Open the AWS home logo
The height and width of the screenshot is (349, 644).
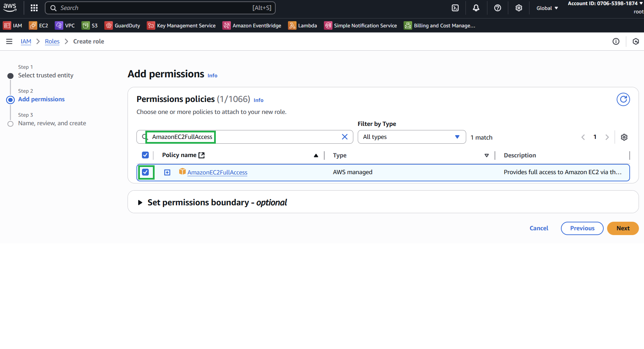[10, 8]
